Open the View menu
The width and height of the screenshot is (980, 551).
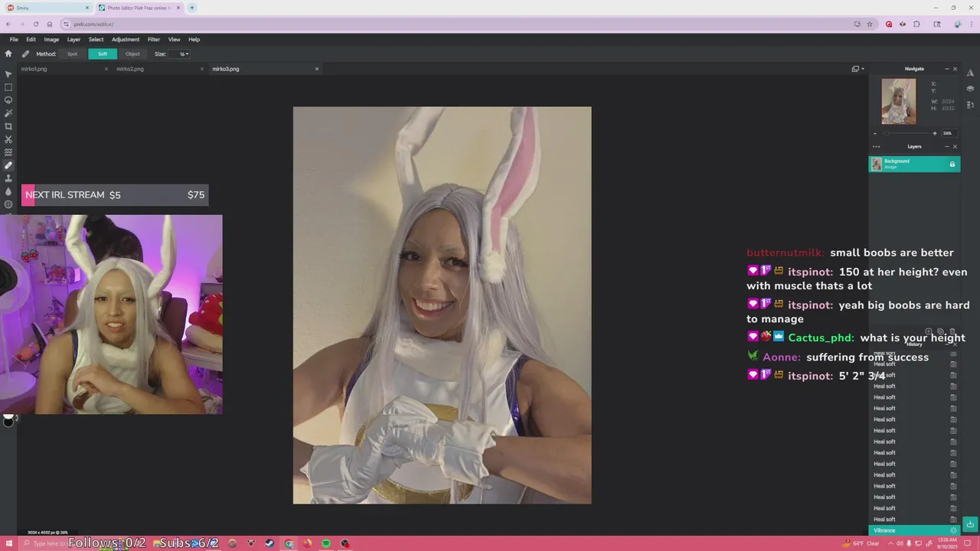point(175,39)
